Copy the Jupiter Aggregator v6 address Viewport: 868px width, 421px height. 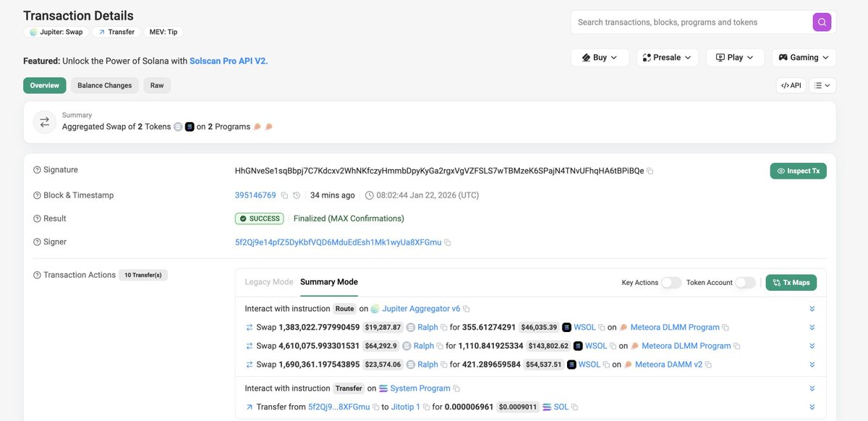[467, 309]
